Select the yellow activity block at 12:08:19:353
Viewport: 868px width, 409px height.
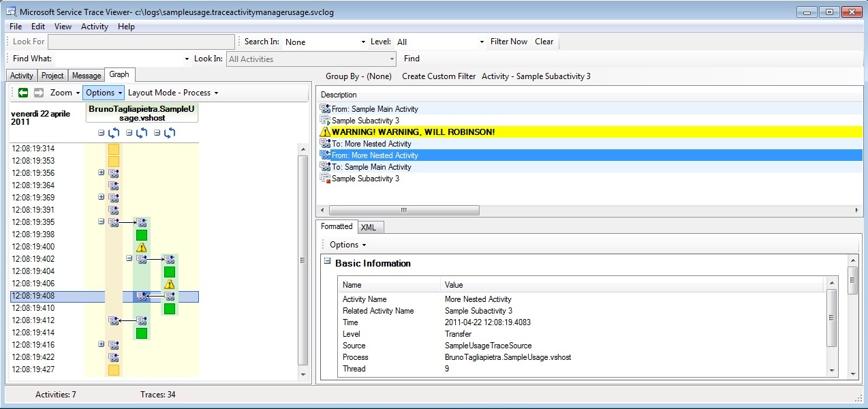tap(114, 161)
